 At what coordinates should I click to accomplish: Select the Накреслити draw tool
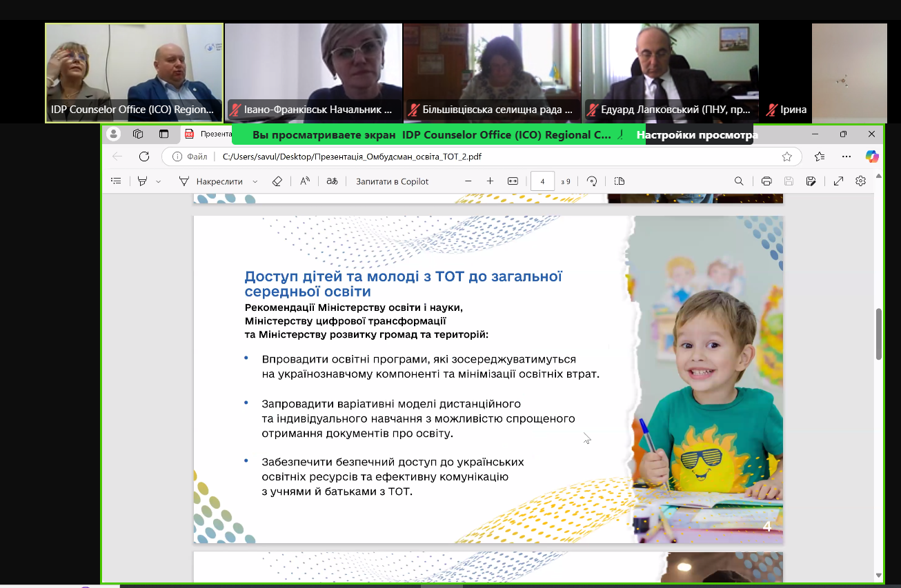pos(211,181)
